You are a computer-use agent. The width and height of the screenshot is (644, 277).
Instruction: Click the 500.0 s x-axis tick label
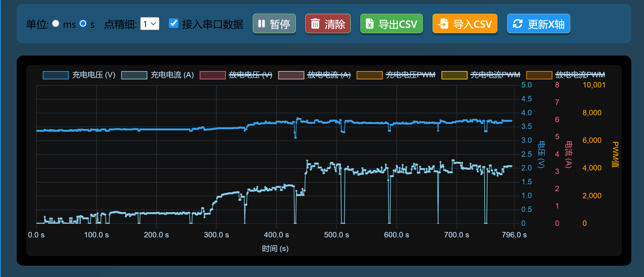click(x=336, y=235)
